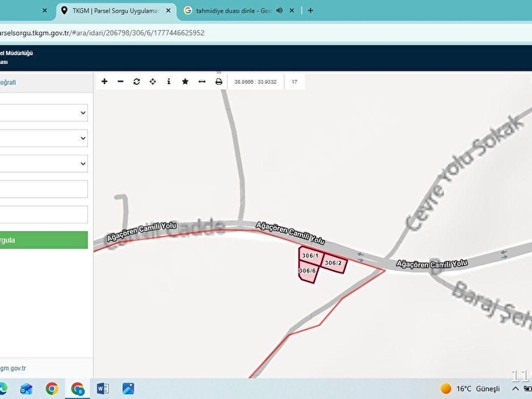Screen dimensions: 532x399
Task: Switch to the tahmidiye duası dinle Google tab
Action: tap(234, 11)
